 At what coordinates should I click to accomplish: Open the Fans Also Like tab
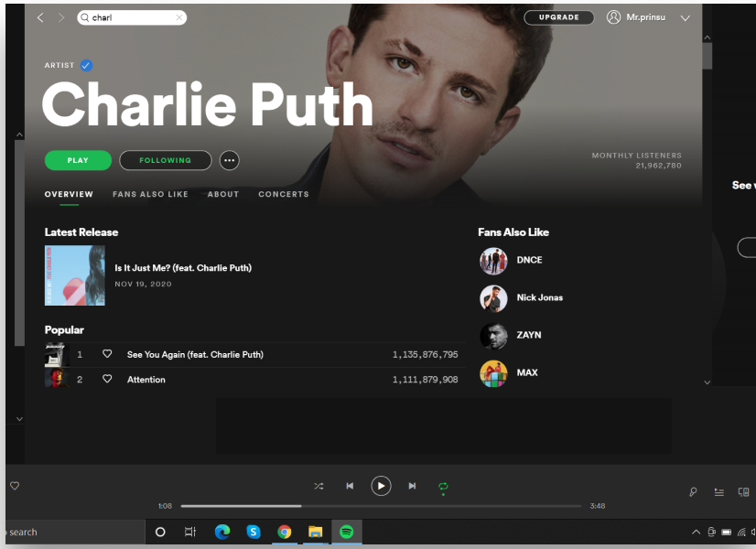coord(150,194)
